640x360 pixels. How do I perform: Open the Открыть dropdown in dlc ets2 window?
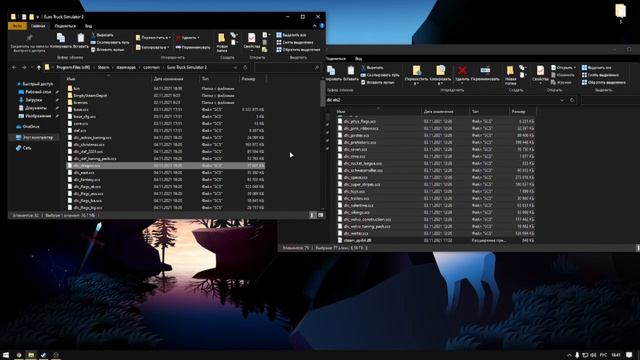[563, 68]
